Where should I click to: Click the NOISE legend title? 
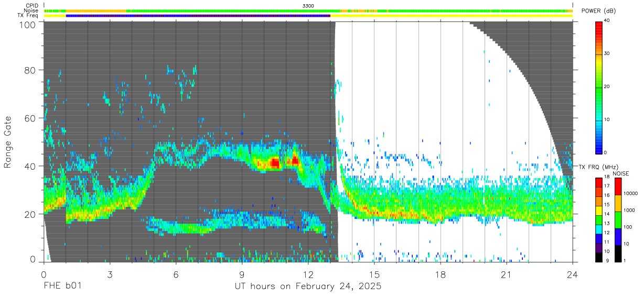(x=620, y=173)
